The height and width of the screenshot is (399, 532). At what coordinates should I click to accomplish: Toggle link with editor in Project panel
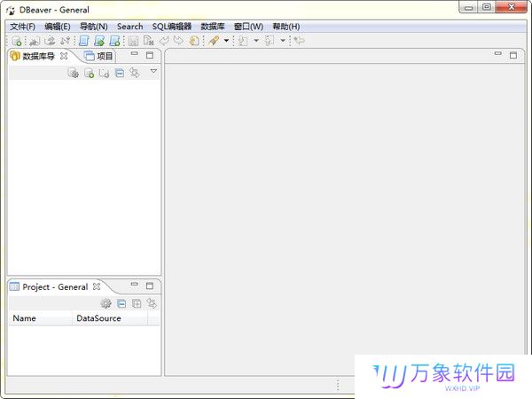coord(152,303)
